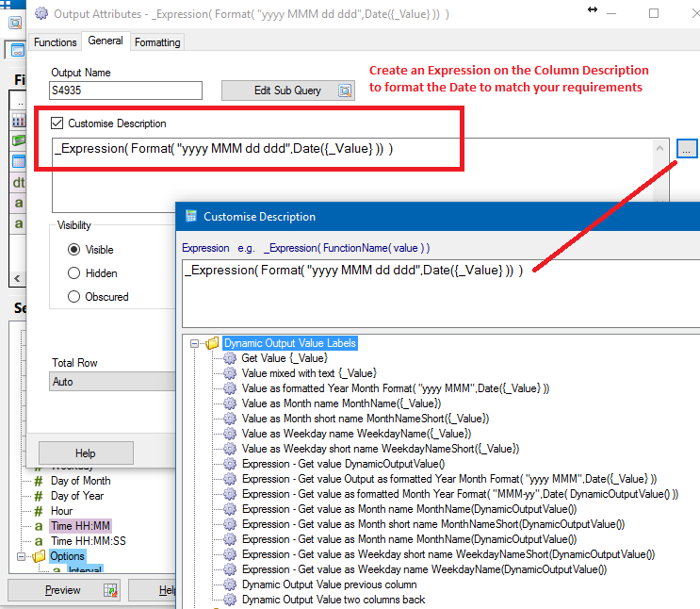Click gear icon beside Expression Weekday short name

click(230, 554)
